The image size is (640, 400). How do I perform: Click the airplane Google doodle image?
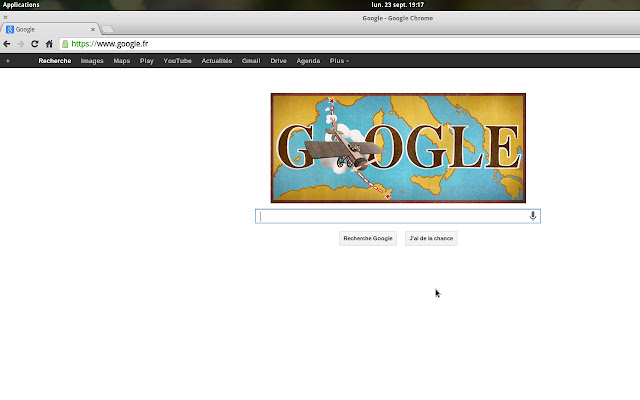(398, 148)
